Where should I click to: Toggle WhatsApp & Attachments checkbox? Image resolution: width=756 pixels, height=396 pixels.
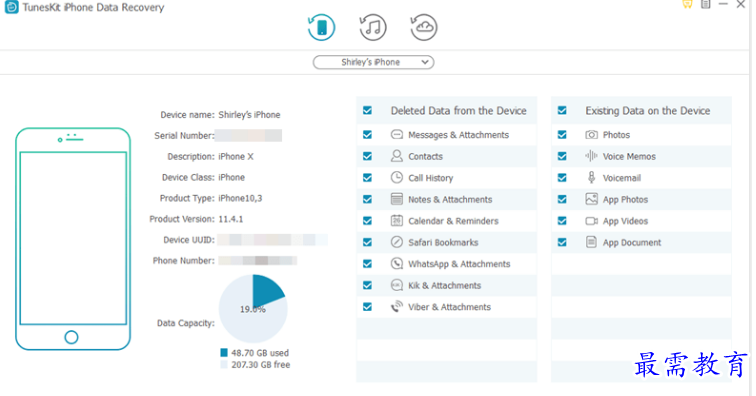point(367,263)
